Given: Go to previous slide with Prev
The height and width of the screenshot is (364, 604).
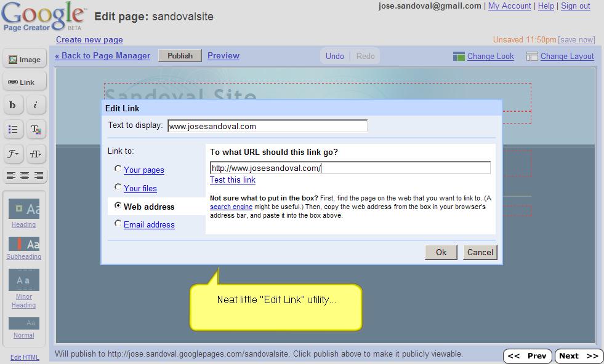Looking at the screenshot, I should (527, 356).
